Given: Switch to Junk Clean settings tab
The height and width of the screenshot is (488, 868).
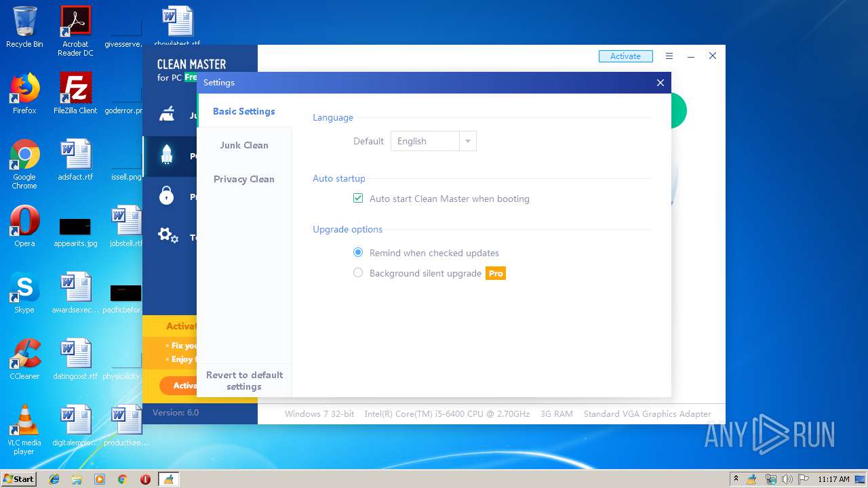Looking at the screenshot, I should pyautogui.click(x=244, y=145).
